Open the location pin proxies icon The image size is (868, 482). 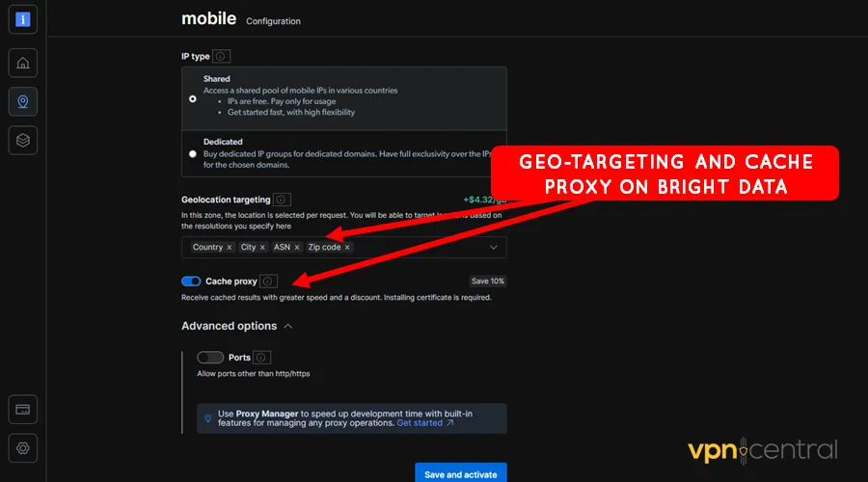click(x=23, y=102)
